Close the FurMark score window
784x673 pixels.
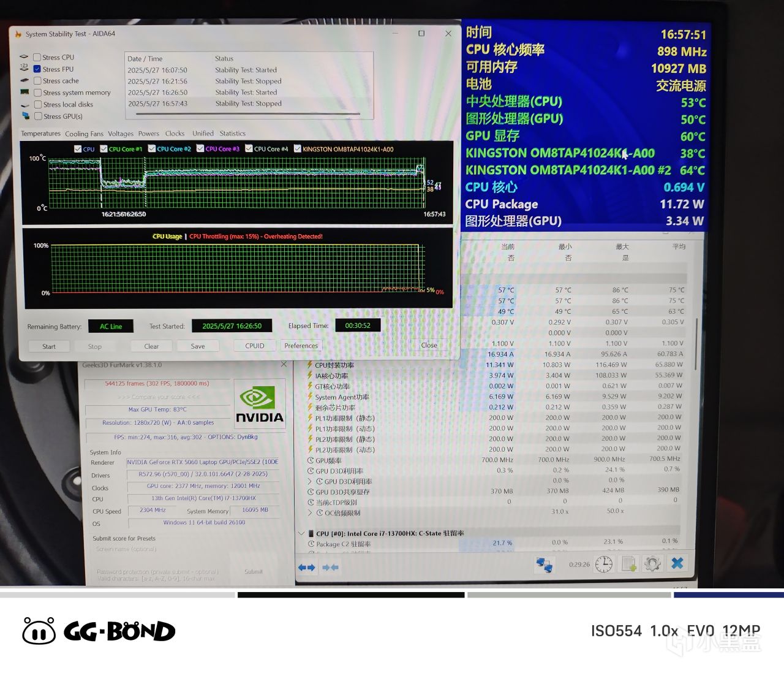pos(284,365)
